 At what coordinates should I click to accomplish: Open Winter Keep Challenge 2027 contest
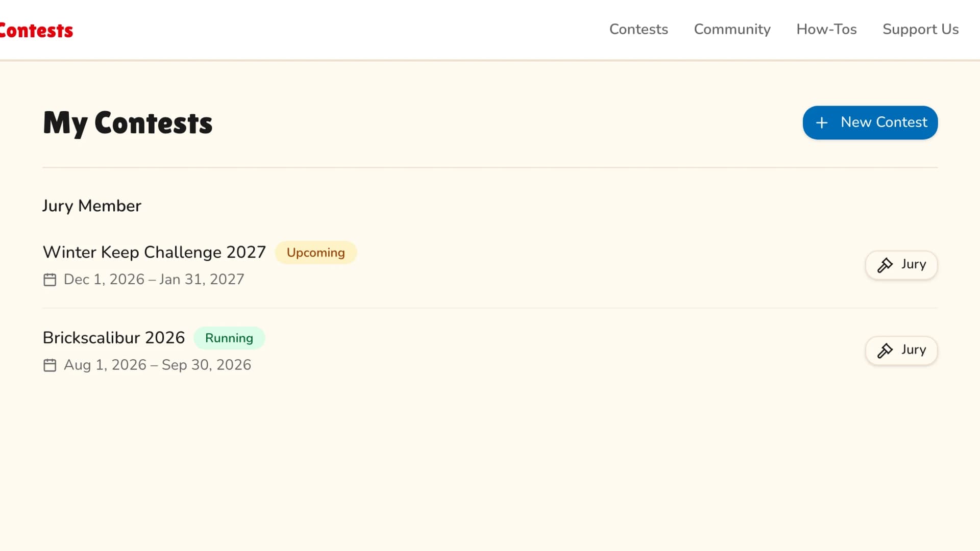tap(154, 252)
